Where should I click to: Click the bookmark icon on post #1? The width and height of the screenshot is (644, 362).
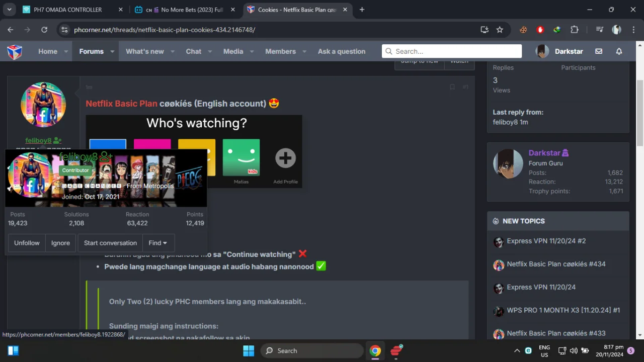(x=452, y=87)
